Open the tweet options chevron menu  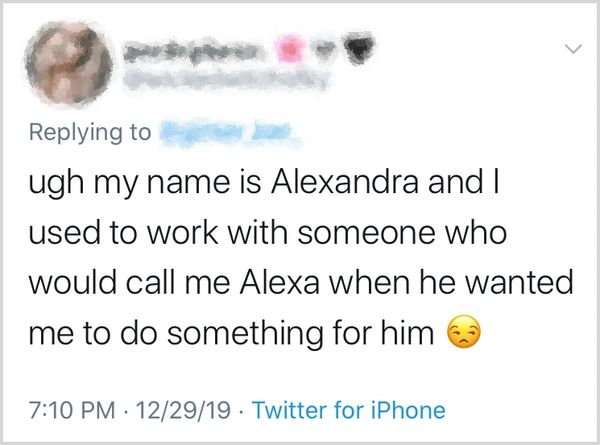coord(572,48)
